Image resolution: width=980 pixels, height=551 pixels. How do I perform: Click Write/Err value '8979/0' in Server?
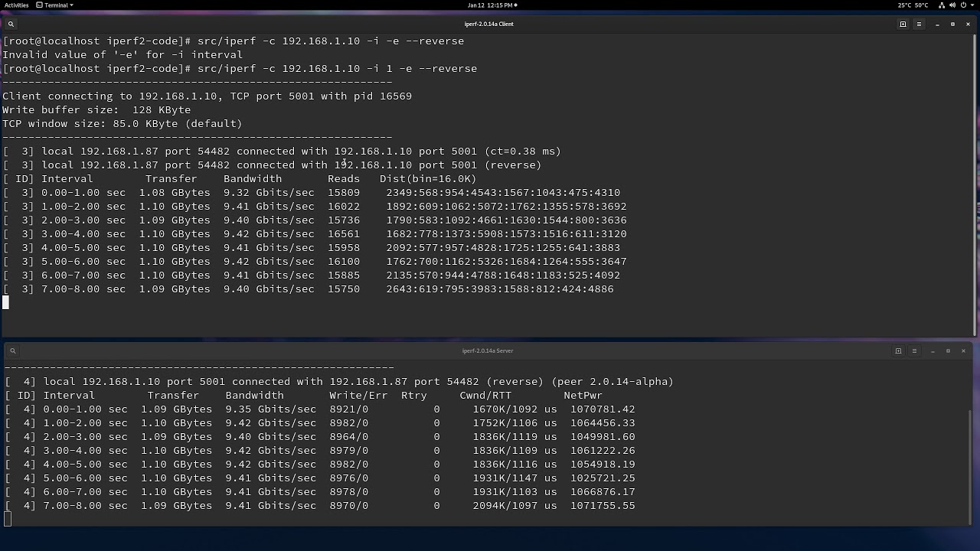[x=349, y=450]
